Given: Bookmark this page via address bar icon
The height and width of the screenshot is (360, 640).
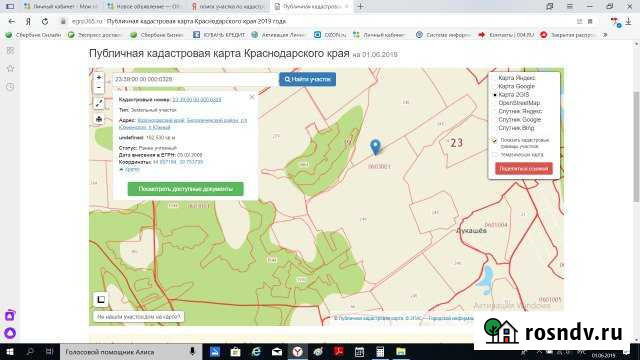Looking at the screenshot, I should (x=590, y=21).
